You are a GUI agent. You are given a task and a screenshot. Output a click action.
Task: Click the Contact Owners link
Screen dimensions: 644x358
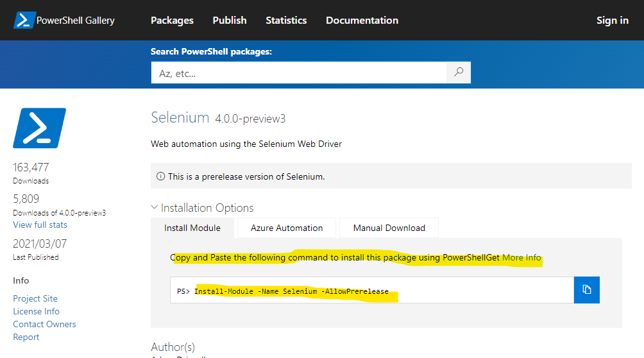click(x=44, y=324)
